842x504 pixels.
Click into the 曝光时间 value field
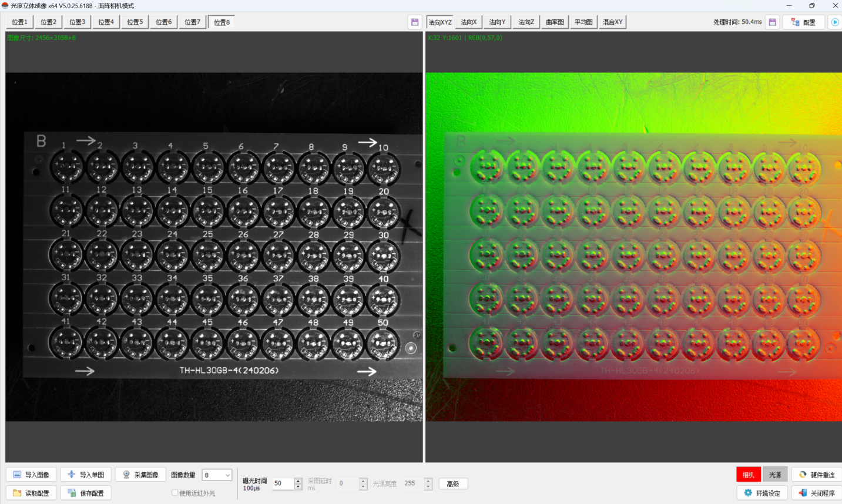(283, 484)
